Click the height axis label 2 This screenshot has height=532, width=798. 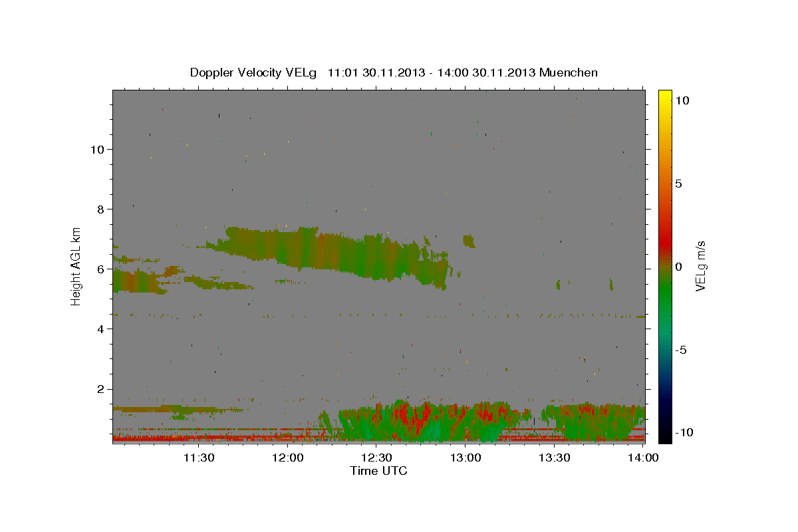click(x=100, y=389)
